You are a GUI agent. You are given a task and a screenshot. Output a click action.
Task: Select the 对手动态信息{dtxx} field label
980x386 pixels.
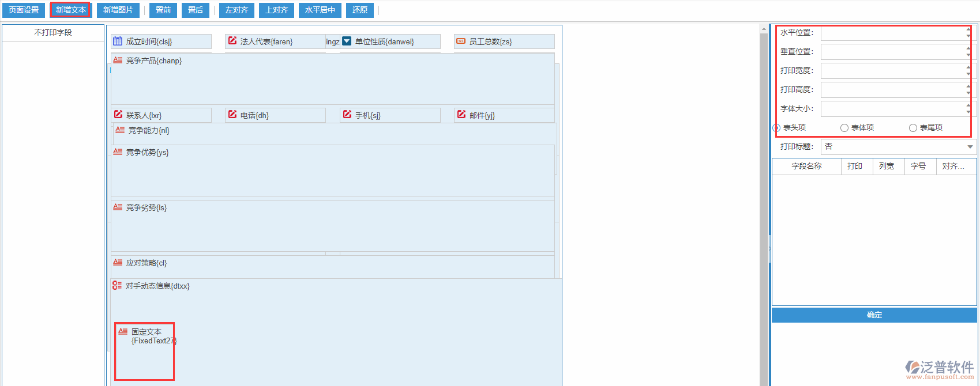(157, 286)
